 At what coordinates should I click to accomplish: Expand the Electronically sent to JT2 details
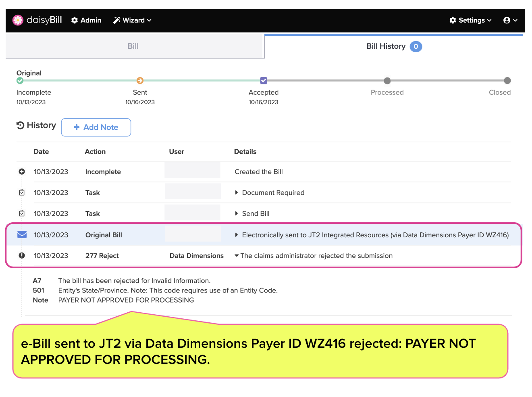(x=237, y=235)
